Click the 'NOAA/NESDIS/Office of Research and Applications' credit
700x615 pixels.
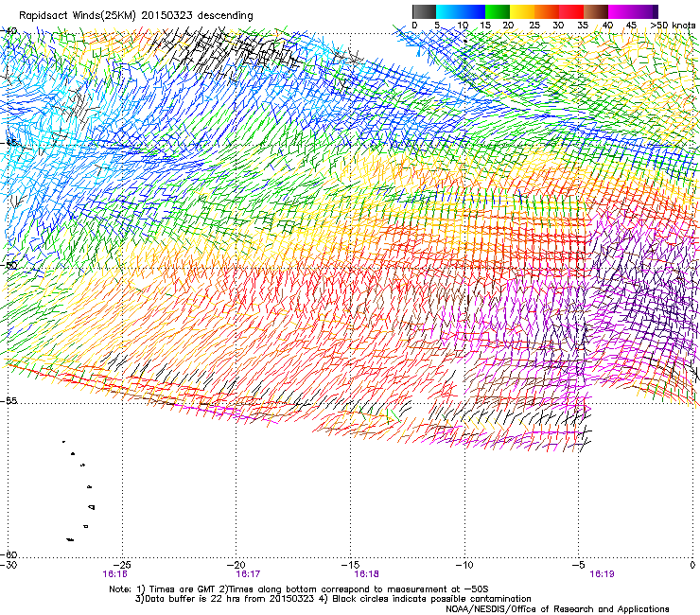[x=557, y=609]
